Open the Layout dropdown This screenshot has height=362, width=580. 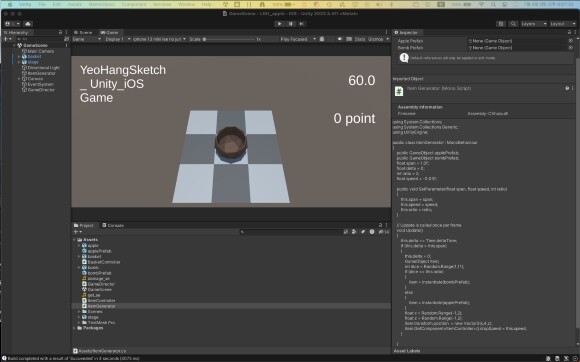562,24
